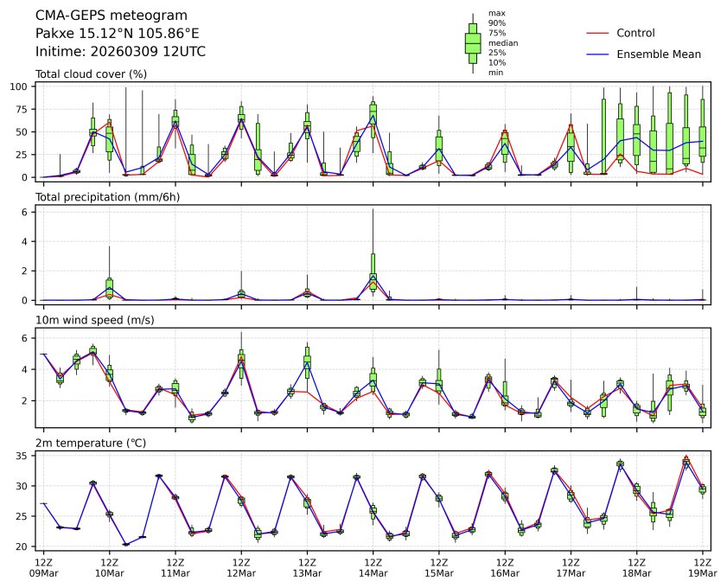Screen dimensions: 727x588
Task: Click the "min" label in boxplot legend
Action: click(495, 73)
